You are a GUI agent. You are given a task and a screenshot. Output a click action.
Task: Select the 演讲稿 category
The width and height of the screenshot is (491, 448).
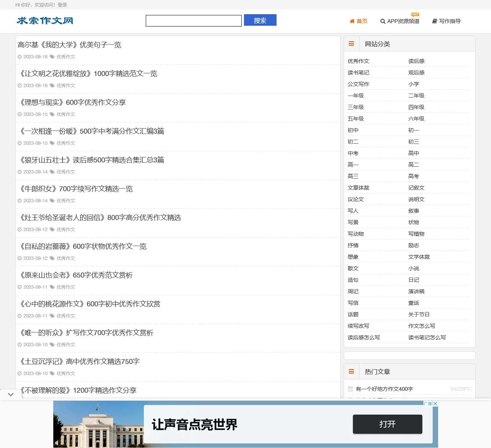pos(416,291)
